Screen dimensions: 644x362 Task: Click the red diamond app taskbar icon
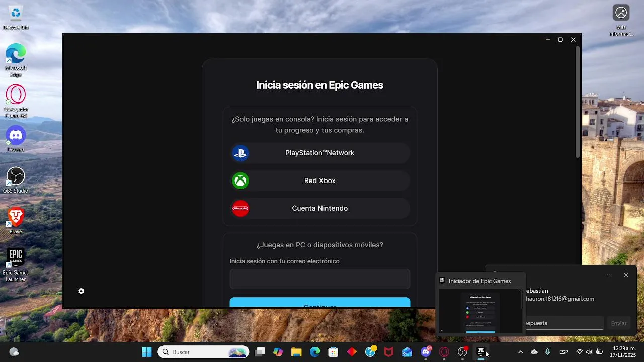(352, 352)
